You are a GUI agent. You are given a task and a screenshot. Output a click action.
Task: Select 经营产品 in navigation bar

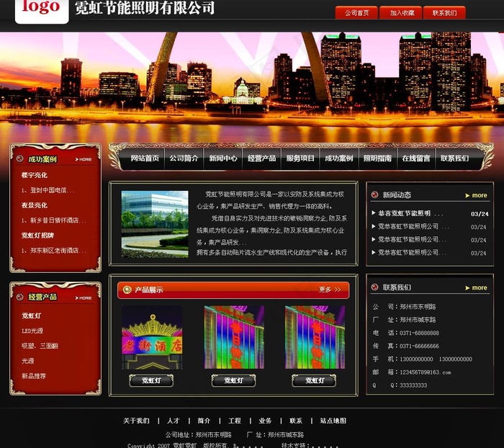pos(261,158)
